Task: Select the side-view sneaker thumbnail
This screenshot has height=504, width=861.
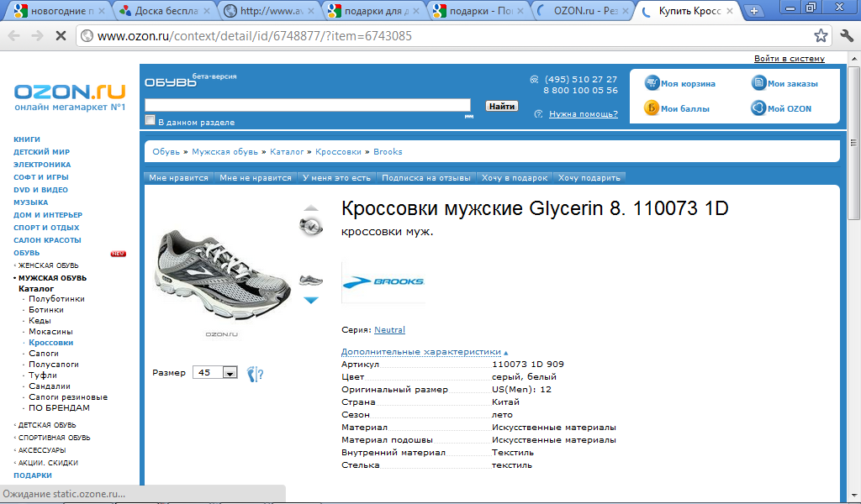Action: [x=311, y=281]
